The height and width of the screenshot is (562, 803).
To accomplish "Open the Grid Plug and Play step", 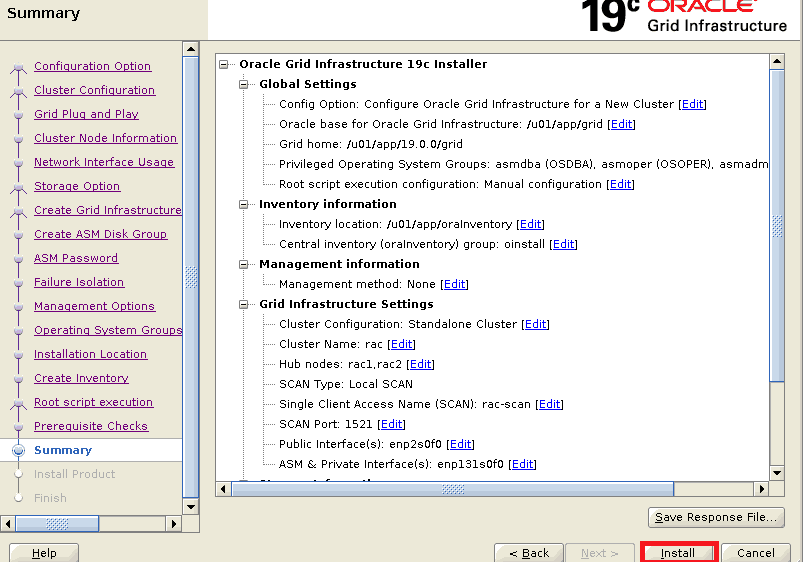I will (x=86, y=114).
